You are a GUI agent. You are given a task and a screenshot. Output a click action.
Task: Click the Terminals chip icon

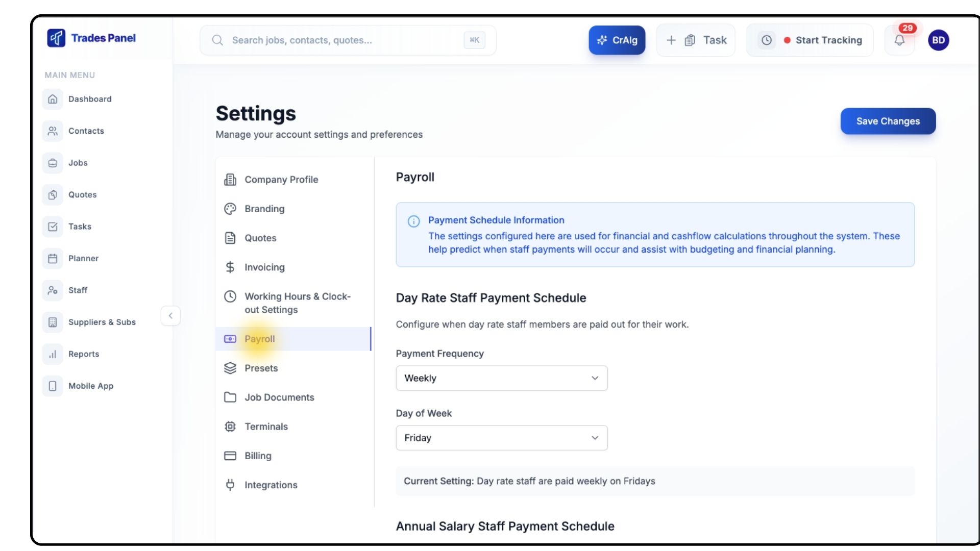(230, 427)
